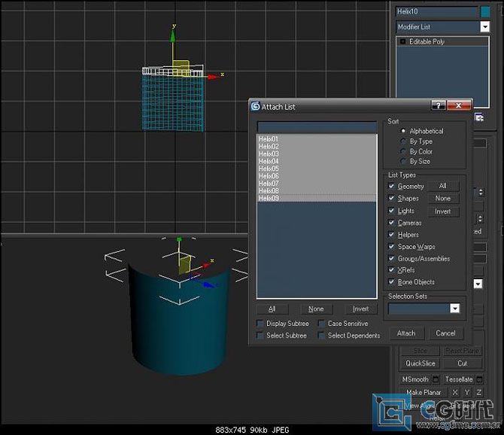Select Helix04 in the attach list
The height and width of the screenshot is (435, 504).
(317, 161)
